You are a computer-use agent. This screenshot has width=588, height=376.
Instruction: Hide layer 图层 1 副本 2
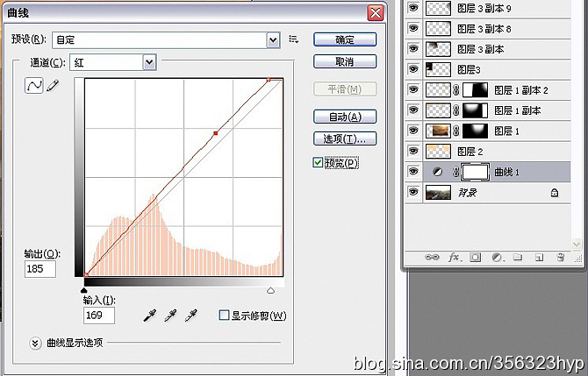click(x=413, y=90)
